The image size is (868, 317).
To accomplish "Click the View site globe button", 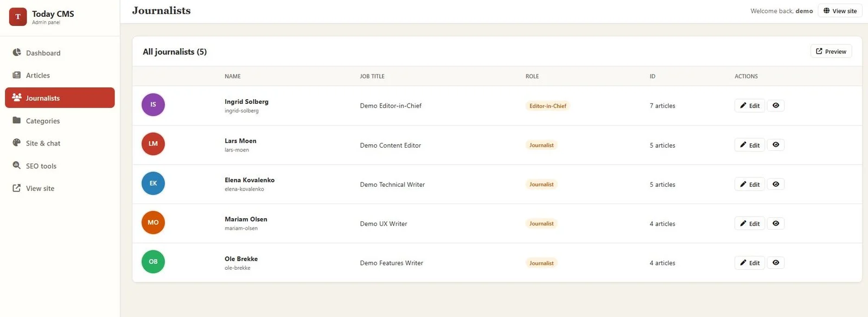I will [840, 11].
